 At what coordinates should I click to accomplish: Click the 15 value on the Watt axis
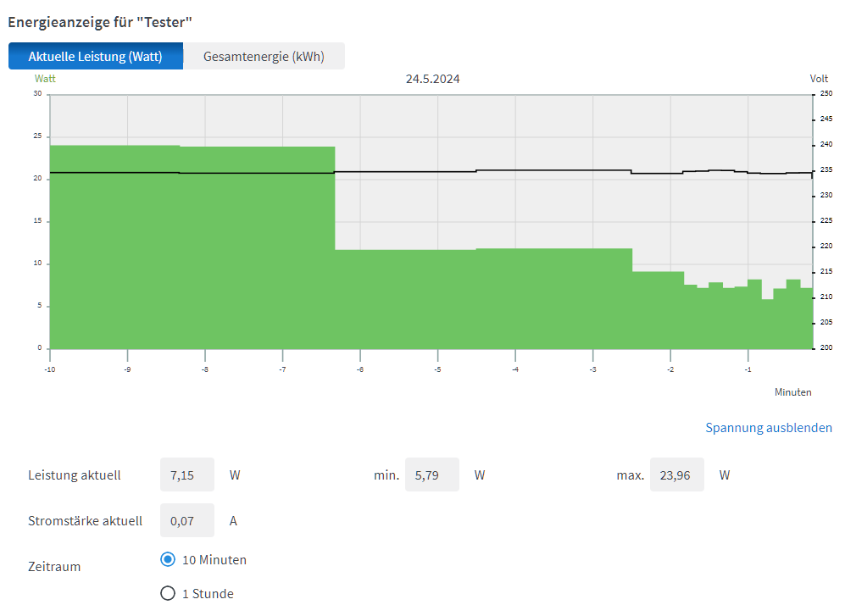click(38, 220)
